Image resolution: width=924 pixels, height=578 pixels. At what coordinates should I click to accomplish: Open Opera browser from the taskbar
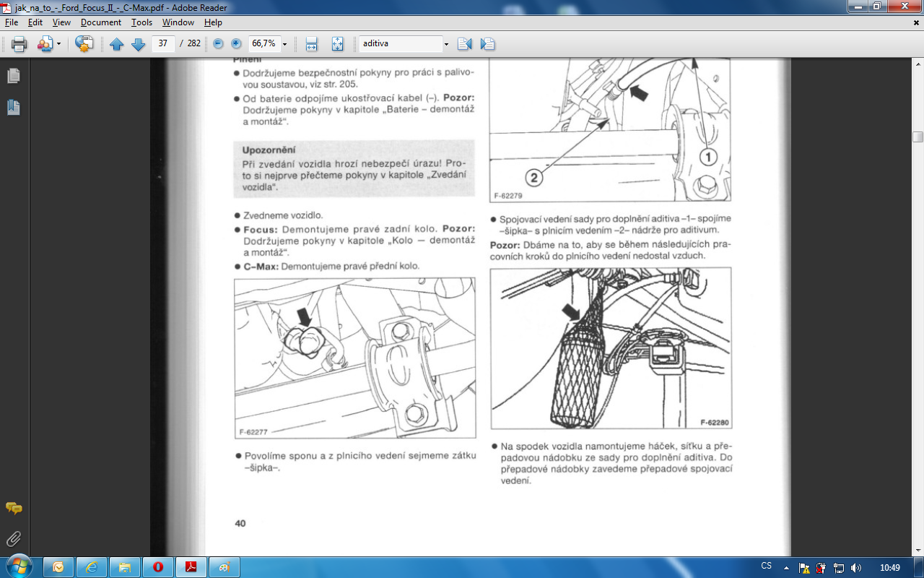coord(157,567)
